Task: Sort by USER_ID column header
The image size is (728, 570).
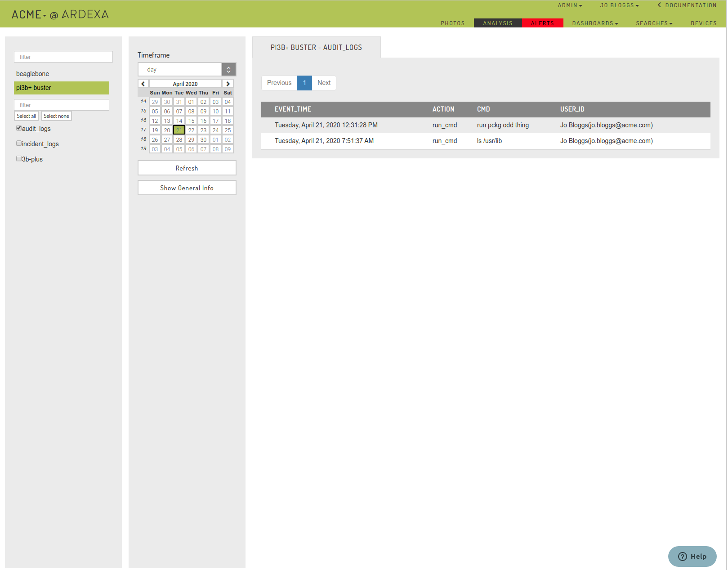Action: (x=572, y=109)
